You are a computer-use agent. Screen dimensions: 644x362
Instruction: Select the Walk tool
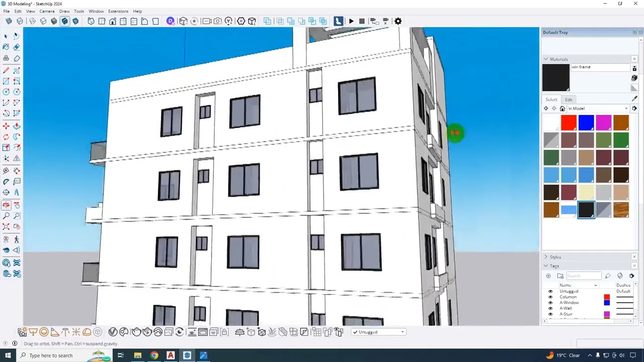coord(17,240)
